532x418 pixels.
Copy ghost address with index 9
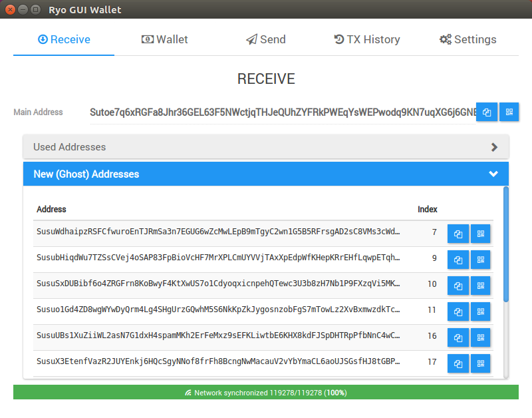(458, 260)
